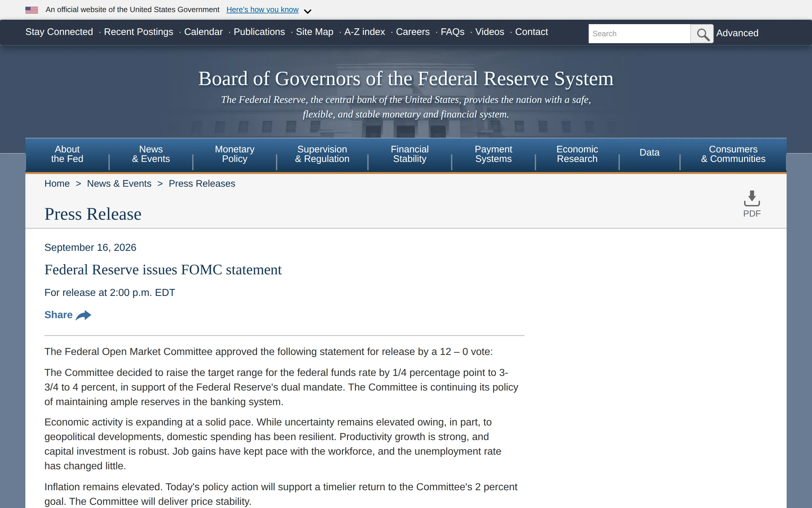The image size is (812, 508).
Task: Open the About the Fed menu
Action: (x=67, y=154)
